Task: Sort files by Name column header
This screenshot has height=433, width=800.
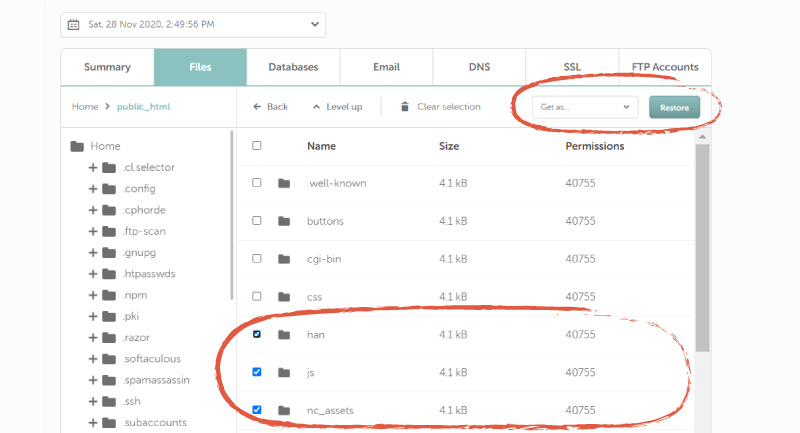Action: click(x=321, y=146)
